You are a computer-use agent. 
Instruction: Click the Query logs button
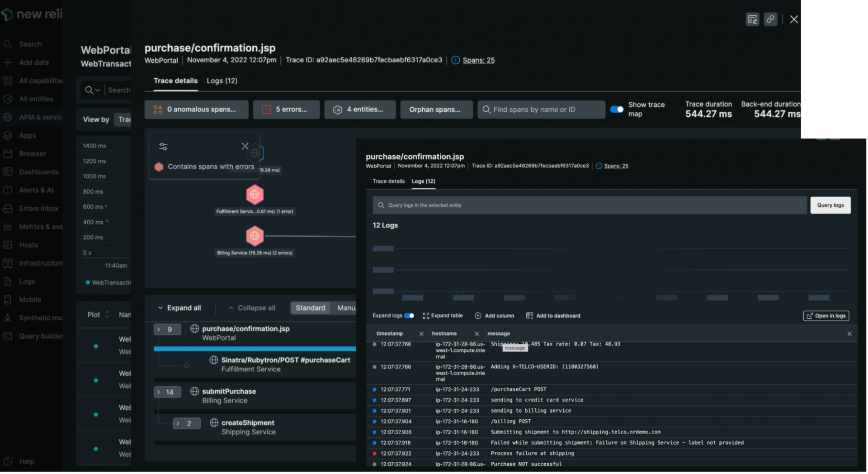[x=830, y=205]
